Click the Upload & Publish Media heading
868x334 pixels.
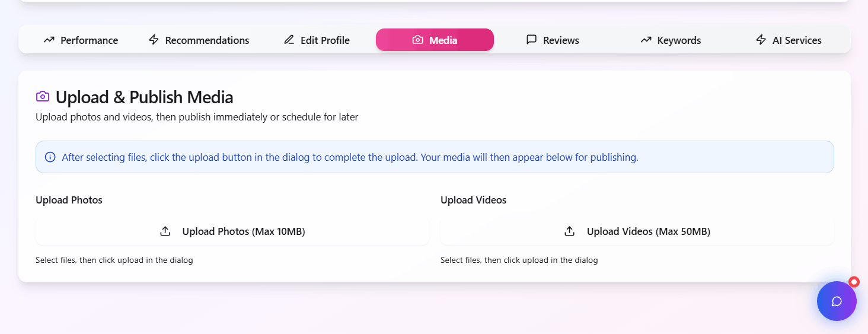(144, 97)
